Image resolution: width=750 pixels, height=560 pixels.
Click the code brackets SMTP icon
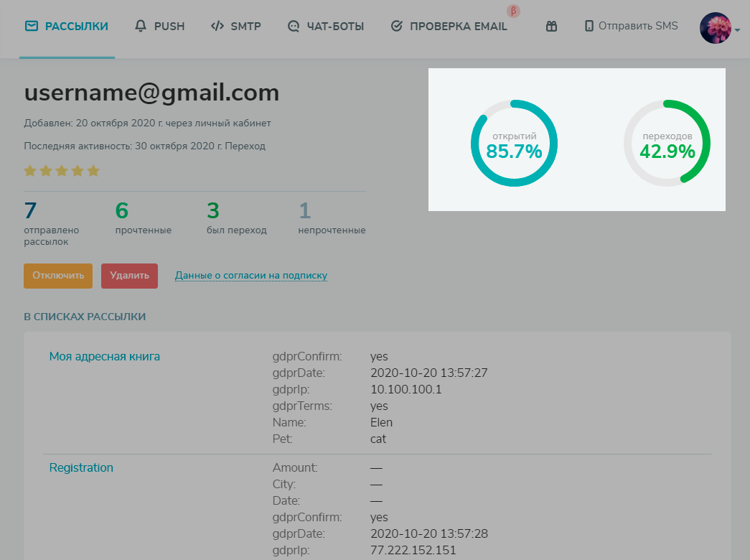(x=217, y=27)
